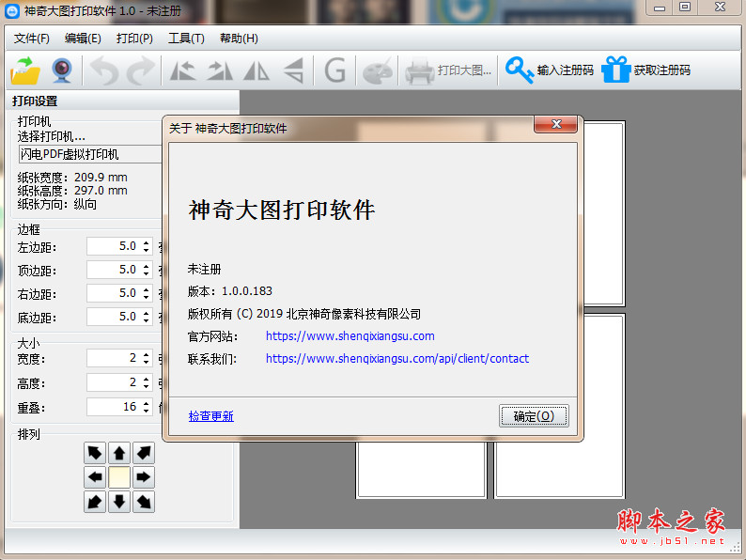
Task: Click 纸张方向: 纵向 text
Action: coord(57,204)
